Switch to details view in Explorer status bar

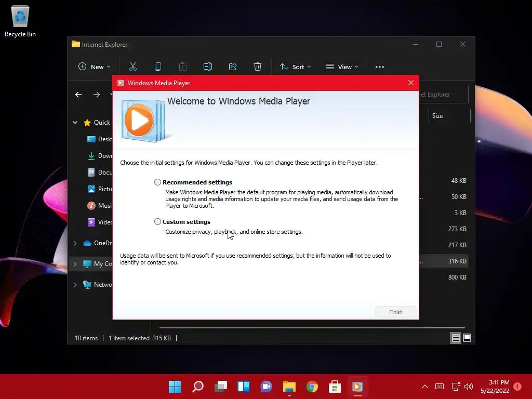click(x=456, y=338)
